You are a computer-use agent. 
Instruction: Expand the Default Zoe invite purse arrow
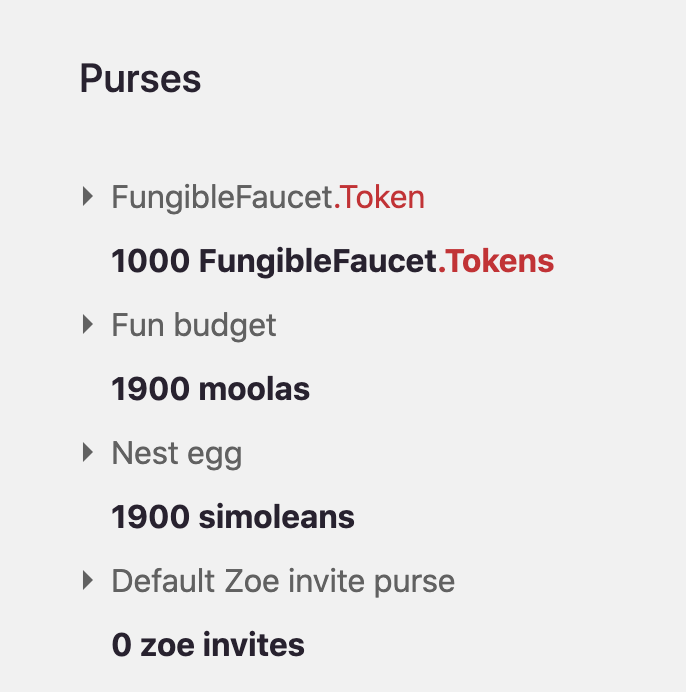(x=88, y=580)
